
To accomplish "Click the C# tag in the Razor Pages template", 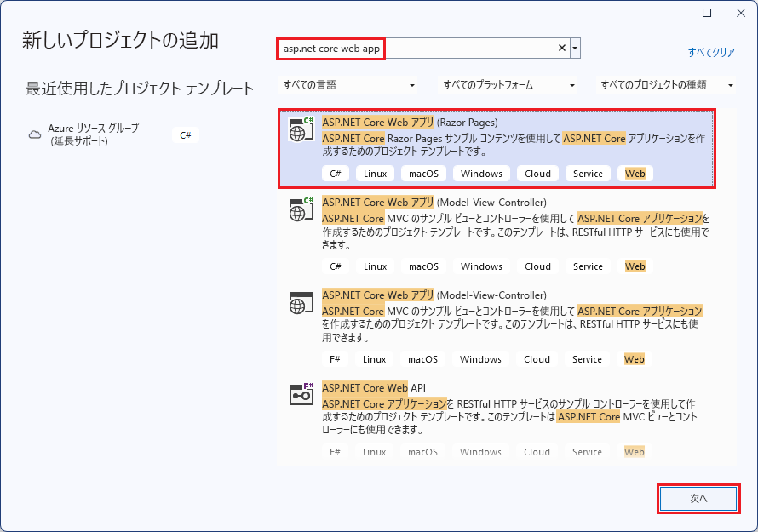I will tap(335, 174).
